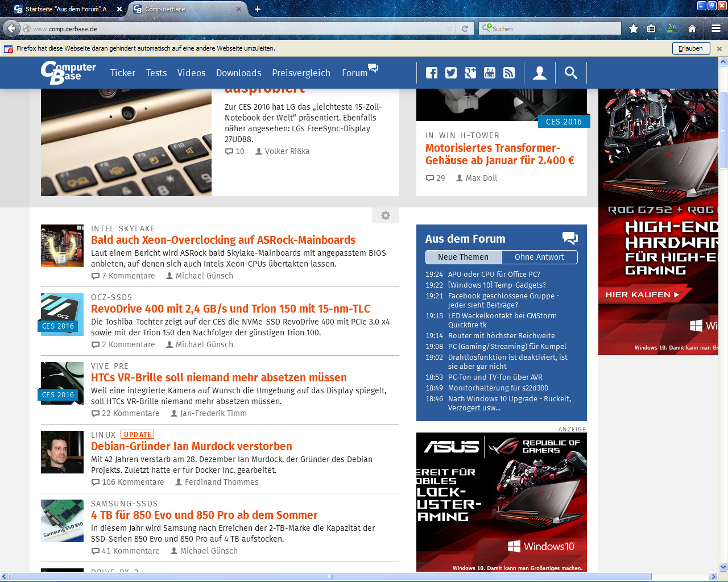The height and width of the screenshot is (582, 728).
Task: Open the Firefox hamburger menu
Action: [716, 28]
